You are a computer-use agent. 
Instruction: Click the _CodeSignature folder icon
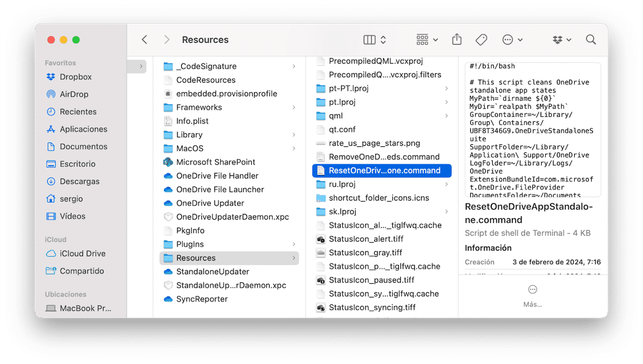(168, 66)
